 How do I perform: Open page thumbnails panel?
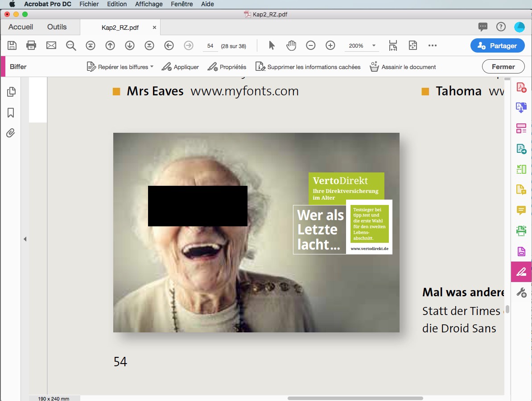click(x=11, y=92)
